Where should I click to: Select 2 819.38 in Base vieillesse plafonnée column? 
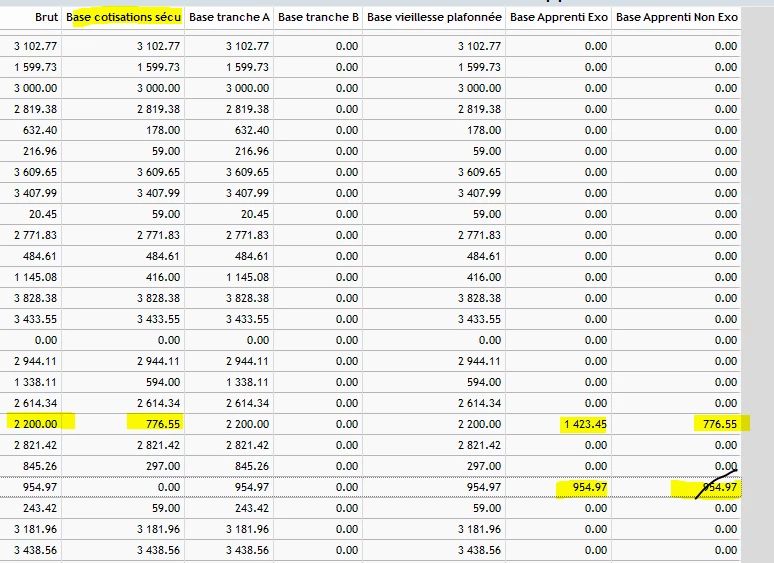(479, 109)
